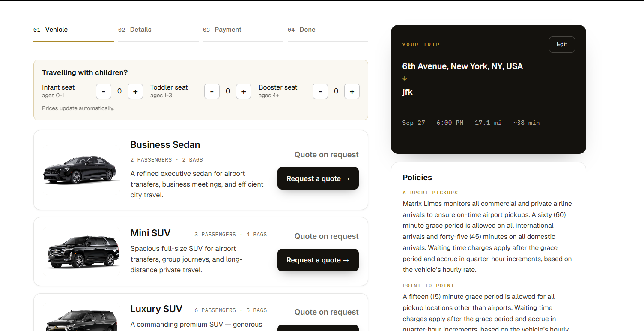Decrease the Infant seat count
Viewport: 644px width, 331px height.
[104, 91]
